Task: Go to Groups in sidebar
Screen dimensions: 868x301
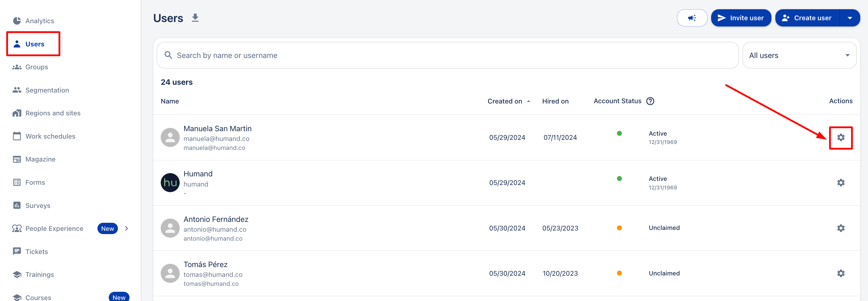Action: tap(37, 67)
